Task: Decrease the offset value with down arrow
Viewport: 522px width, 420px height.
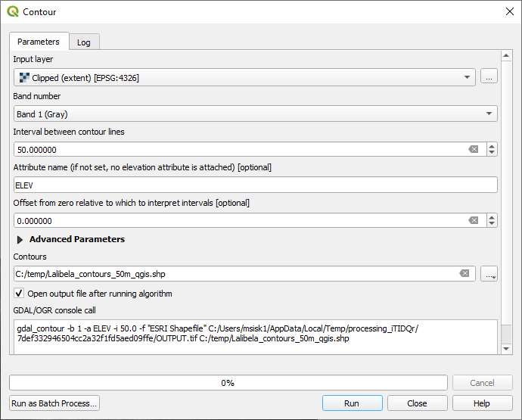Action: [x=492, y=224]
